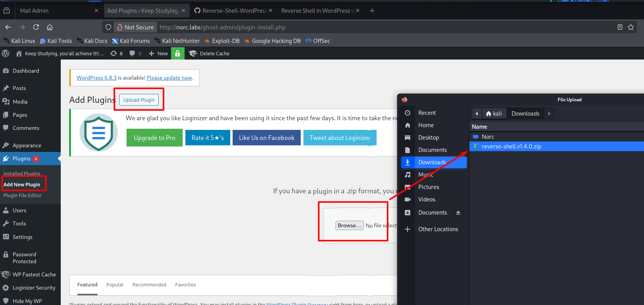Click Please update now link
The image size is (644, 305).
point(169,78)
